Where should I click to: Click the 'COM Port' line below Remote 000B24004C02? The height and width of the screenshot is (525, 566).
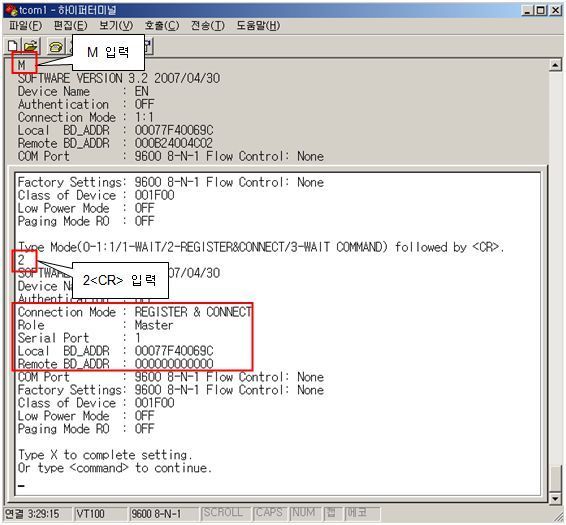click(x=171, y=156)
